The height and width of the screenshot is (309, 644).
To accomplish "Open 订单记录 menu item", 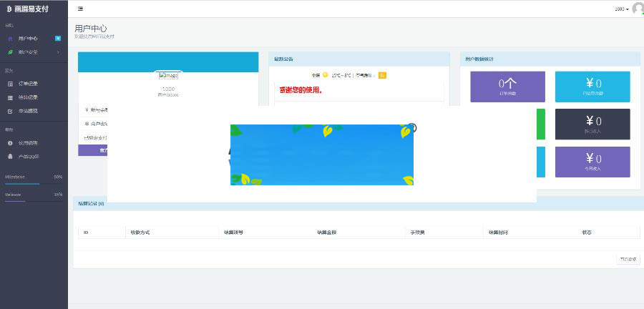I will point(29,84).
